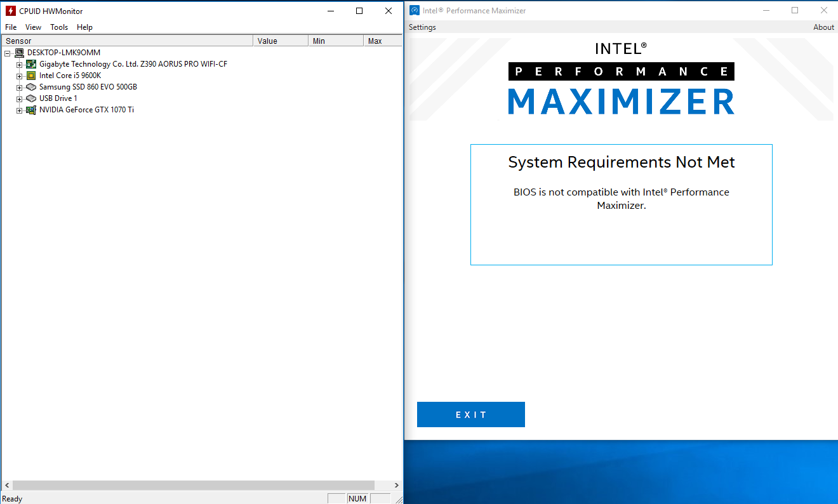Screen dimensions: 838x504
Task: Expand the Samsung SSD 860 EVO node
Action: (19, 86)
